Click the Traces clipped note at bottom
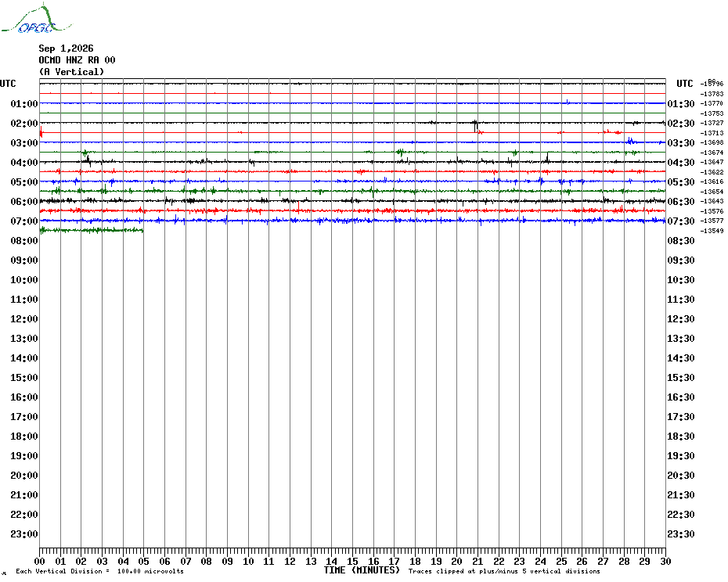The image size is (728, 582). point(504,571)
